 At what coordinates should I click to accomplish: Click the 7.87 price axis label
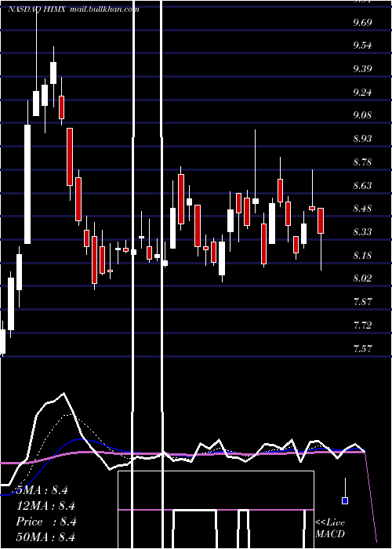[x=362, y=302]
